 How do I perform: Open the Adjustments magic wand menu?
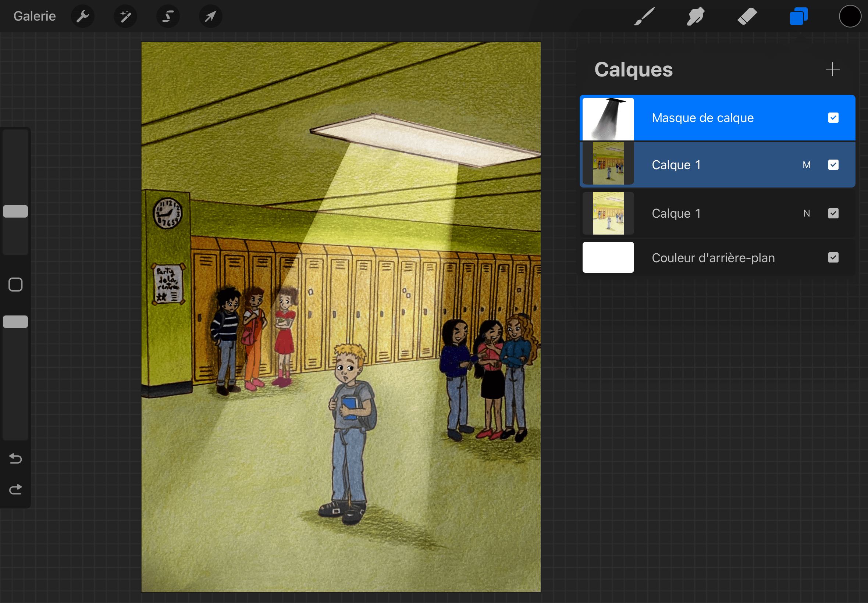point(125,16)
